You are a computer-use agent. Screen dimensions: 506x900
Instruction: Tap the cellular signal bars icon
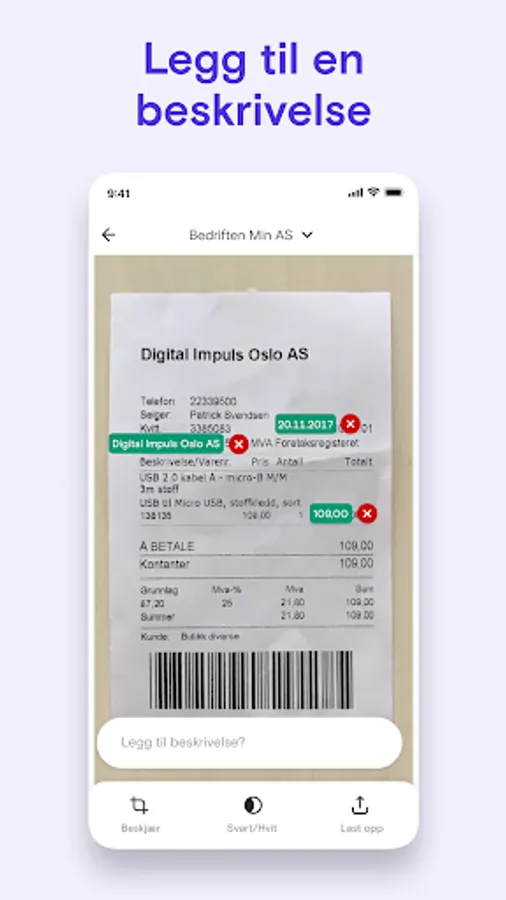point(356,193)
